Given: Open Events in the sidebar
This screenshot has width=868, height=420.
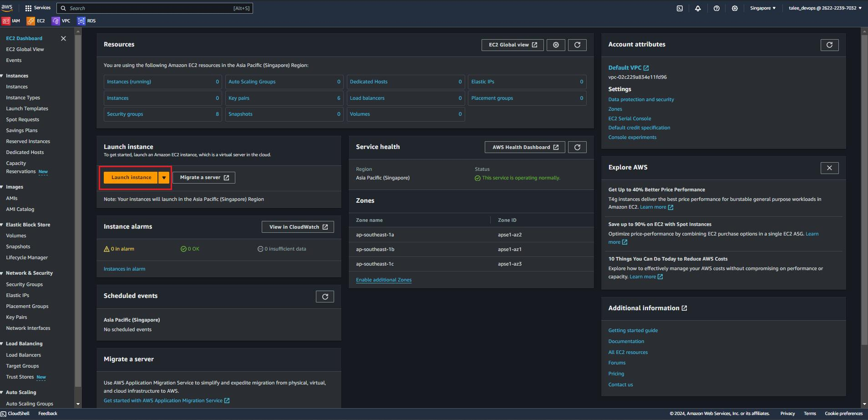Looking at the screenshot, I should [14, 61].
